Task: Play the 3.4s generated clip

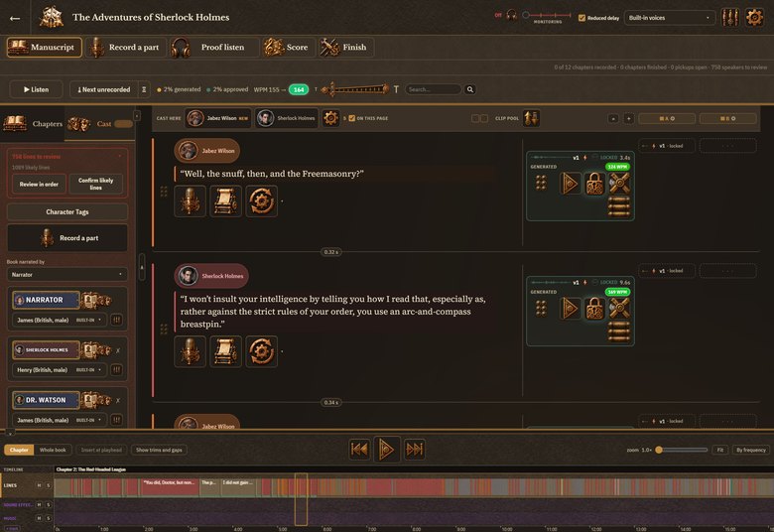Action: coord(570,184)
